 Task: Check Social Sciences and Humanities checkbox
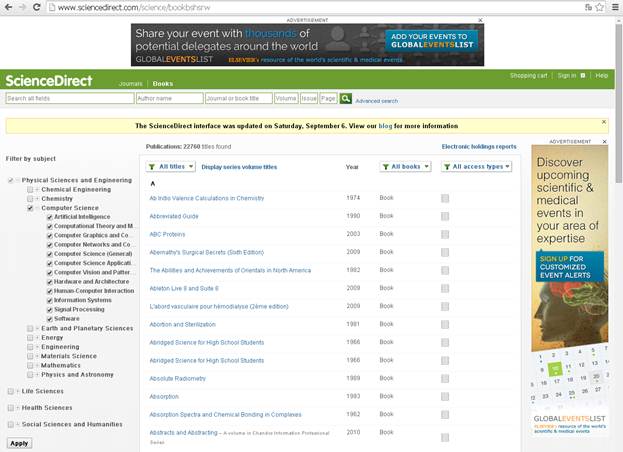coord(11,425)
